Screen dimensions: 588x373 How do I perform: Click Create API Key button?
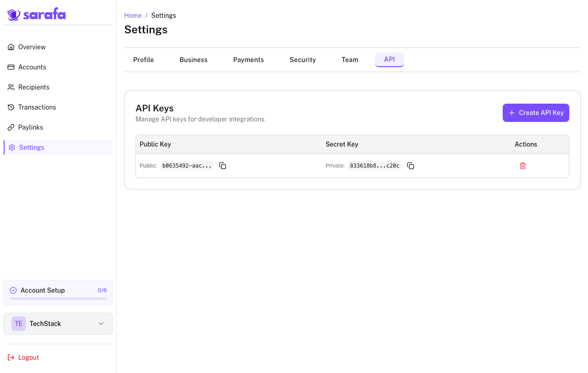click(x=536, y=113)
